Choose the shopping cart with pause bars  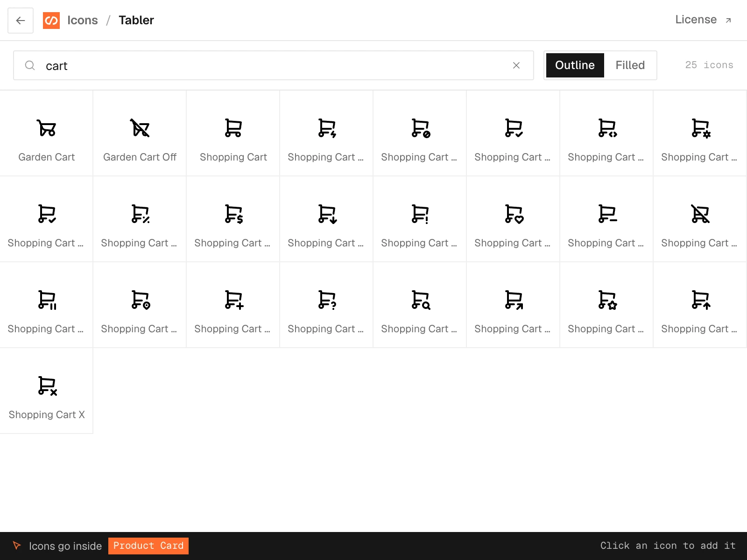click(x=47, y=305)
